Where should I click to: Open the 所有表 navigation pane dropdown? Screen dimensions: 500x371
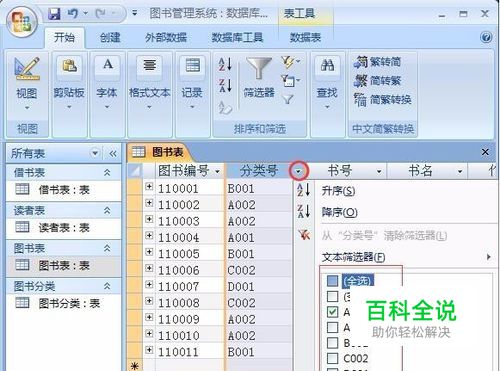pyautogui.click(x=95, y=153)
